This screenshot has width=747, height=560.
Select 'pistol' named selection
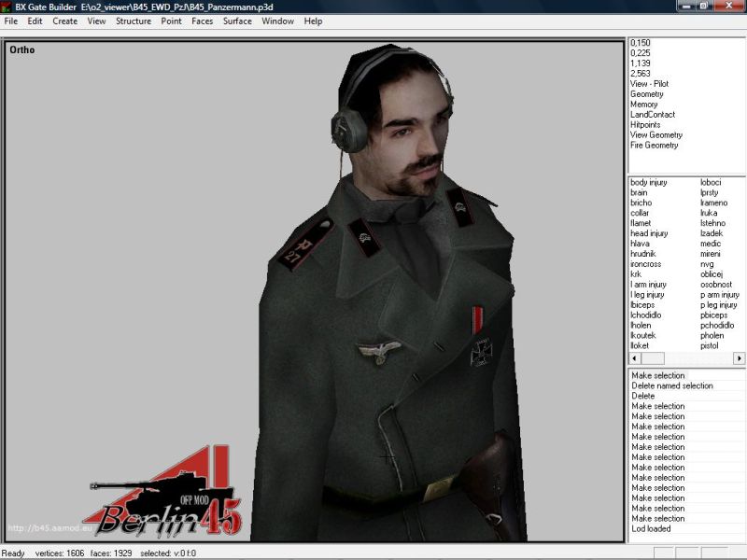pos(709,345)
